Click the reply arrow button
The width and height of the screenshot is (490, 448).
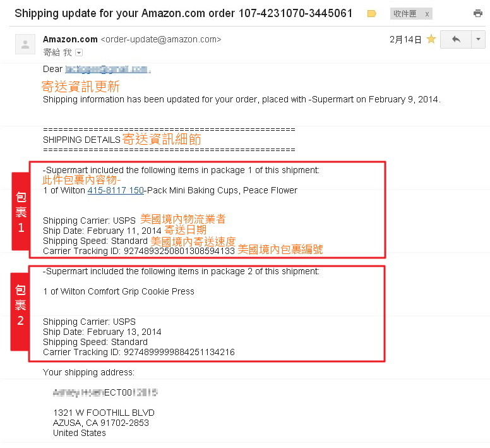456,39
